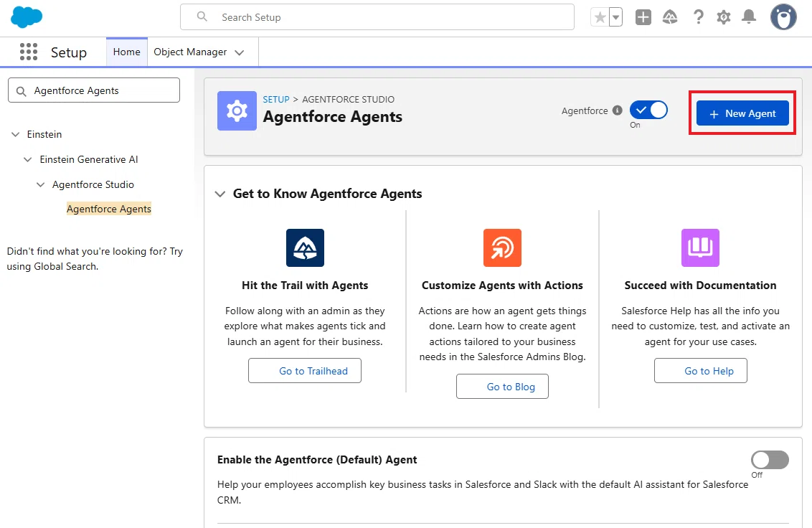Click the Agentforce Agents page title
This screenshot has width=812, height=528.
tap(332, 117)
